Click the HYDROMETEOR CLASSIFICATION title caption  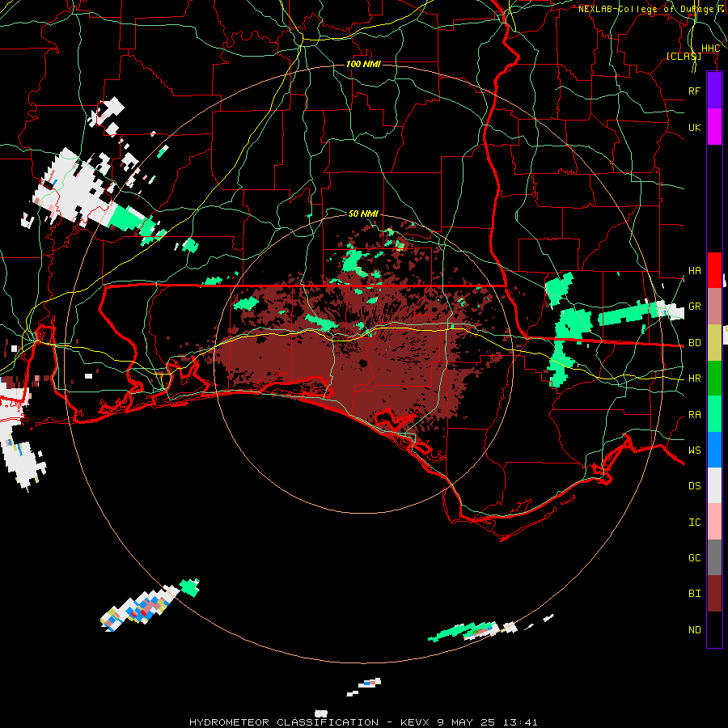click(363, 722)
